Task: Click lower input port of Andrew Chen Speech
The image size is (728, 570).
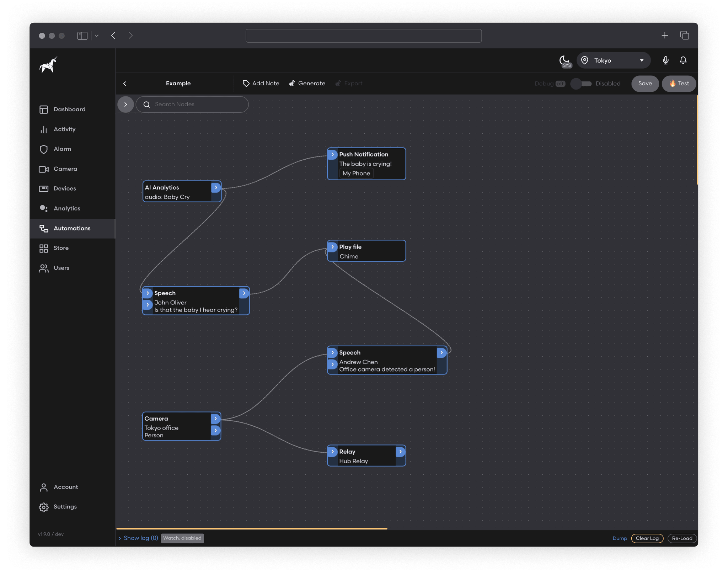Action: [x=332, y=364]
